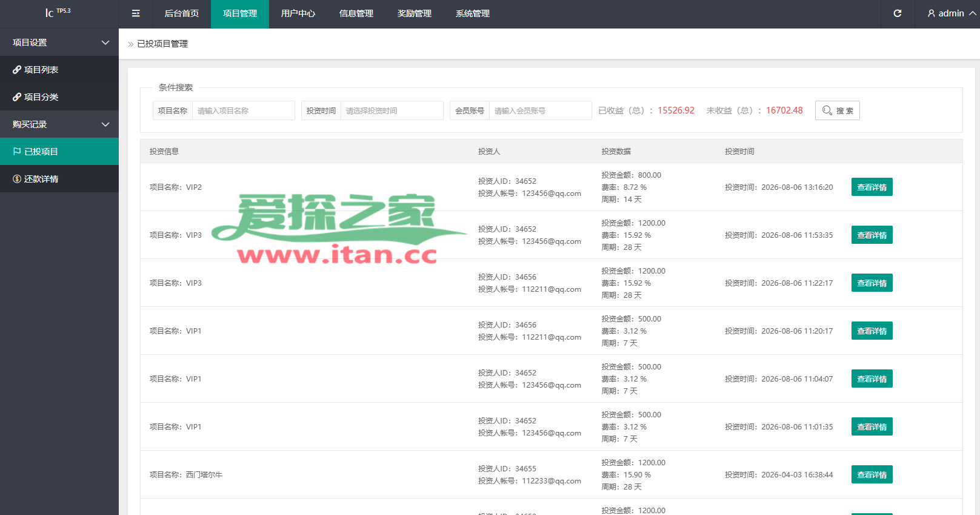Select the 项目管理 top menu
Screen dimensions: 980x515
pos(240,13)
